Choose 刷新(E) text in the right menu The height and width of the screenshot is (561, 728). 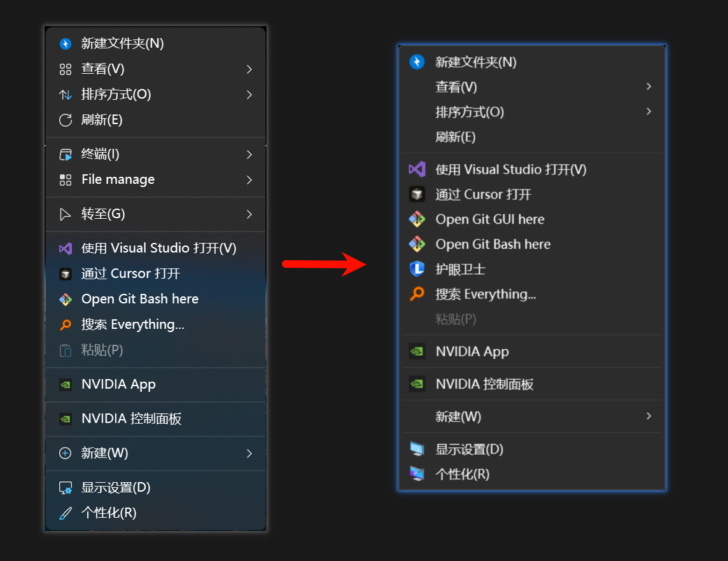(x=456, y=137)
